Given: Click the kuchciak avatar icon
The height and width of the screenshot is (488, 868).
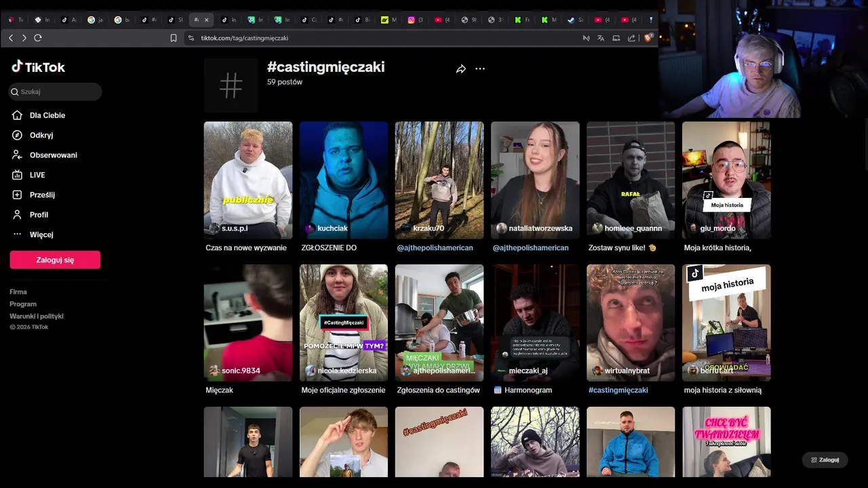Looking at the screenshot, I should click(x=310, y=228).
